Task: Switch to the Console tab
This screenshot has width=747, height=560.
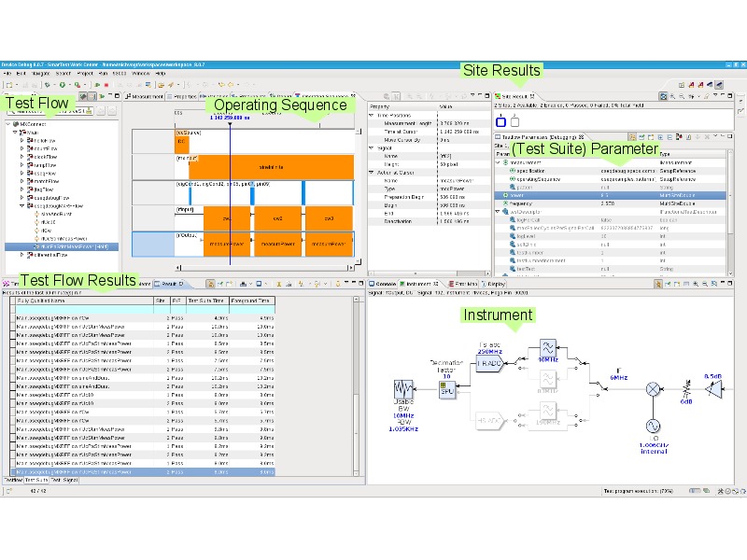Action: click(x=383, y=284)
